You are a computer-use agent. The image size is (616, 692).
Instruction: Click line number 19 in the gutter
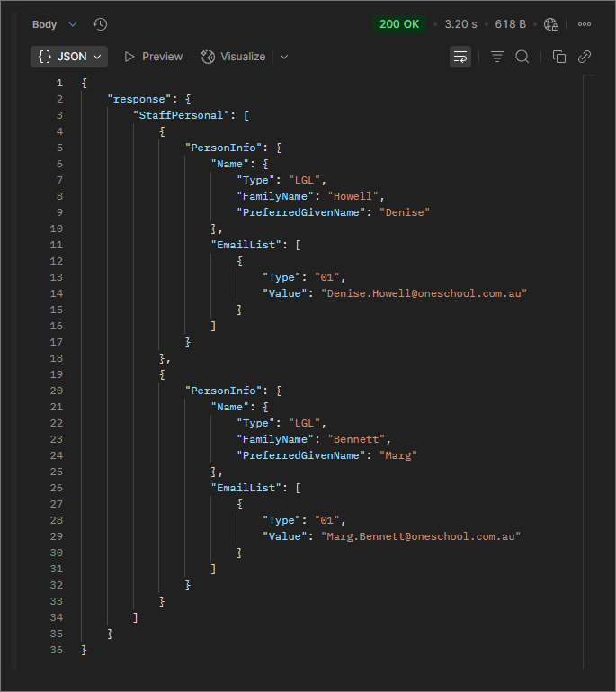point(57,374)
